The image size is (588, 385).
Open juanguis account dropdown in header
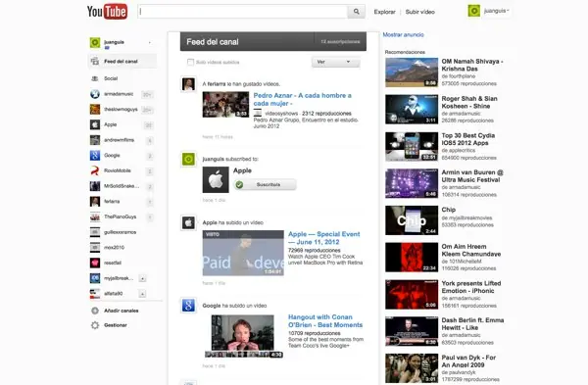coord(496,11)
